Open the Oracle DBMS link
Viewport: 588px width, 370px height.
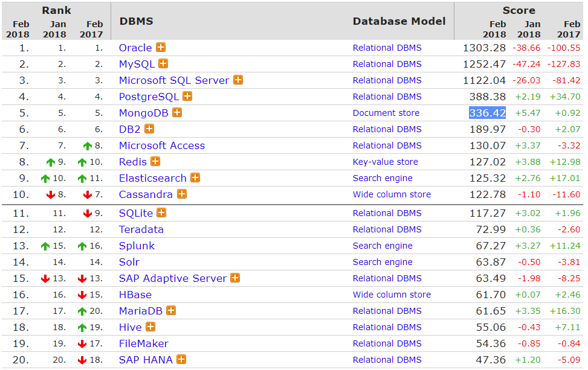pyautogui.click(x=135, y=48)
